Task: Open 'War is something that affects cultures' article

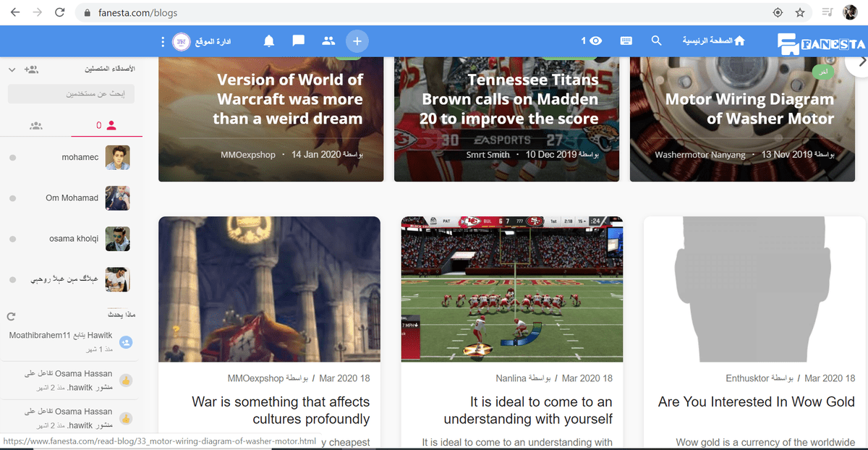Action: point(280,410)
